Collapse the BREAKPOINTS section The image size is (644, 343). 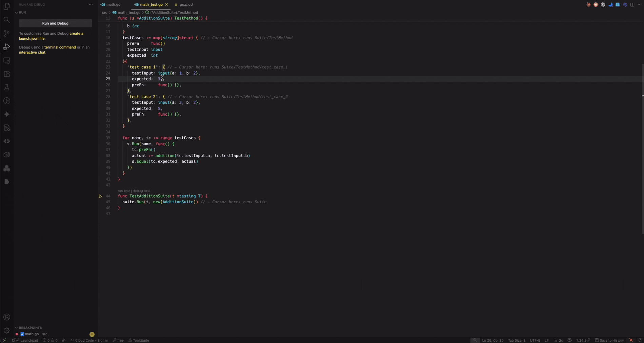point(16,328)
